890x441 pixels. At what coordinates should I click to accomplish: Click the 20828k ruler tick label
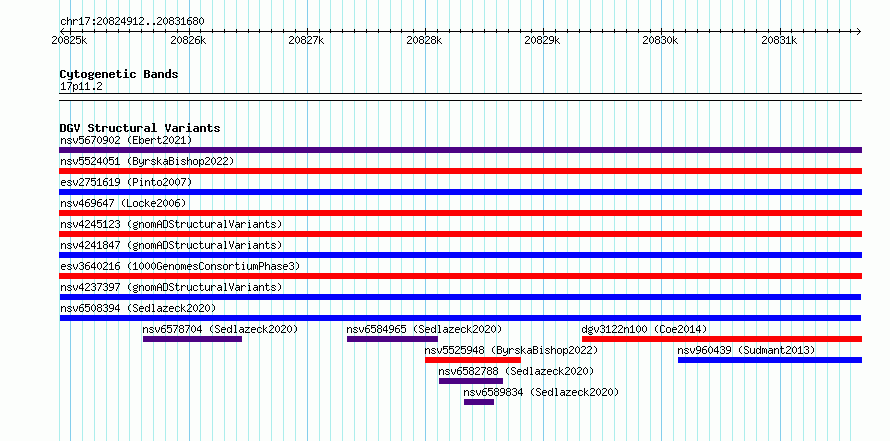pyautogui.click(x=425, y=40)
